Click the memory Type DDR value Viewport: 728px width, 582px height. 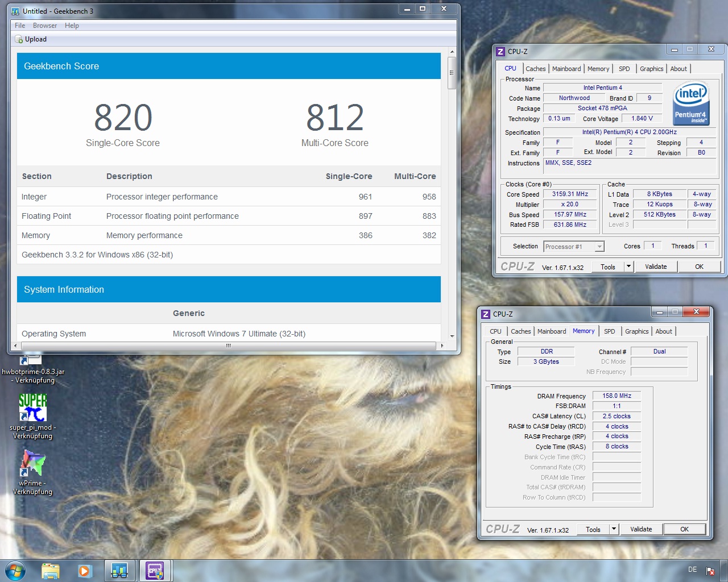[547, 351]
